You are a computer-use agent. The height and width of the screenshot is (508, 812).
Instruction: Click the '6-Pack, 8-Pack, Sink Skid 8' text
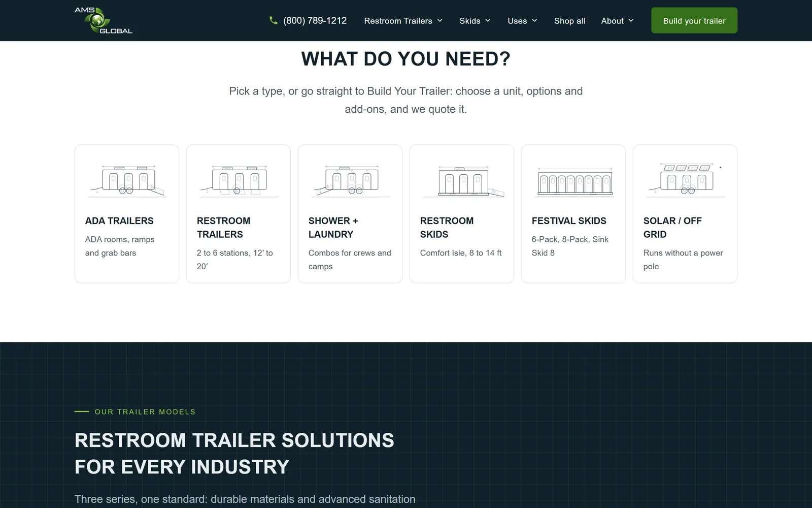[570, 246]
